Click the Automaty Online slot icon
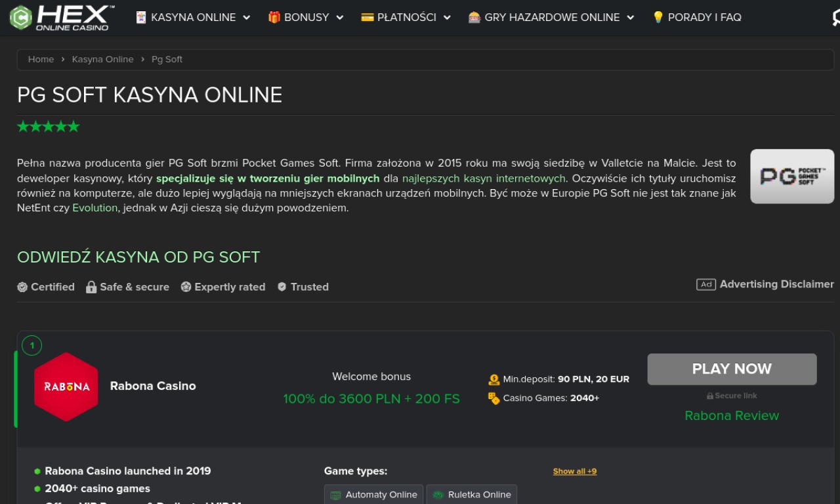Screen dimensions: 840x504 (x=336, y=495)
